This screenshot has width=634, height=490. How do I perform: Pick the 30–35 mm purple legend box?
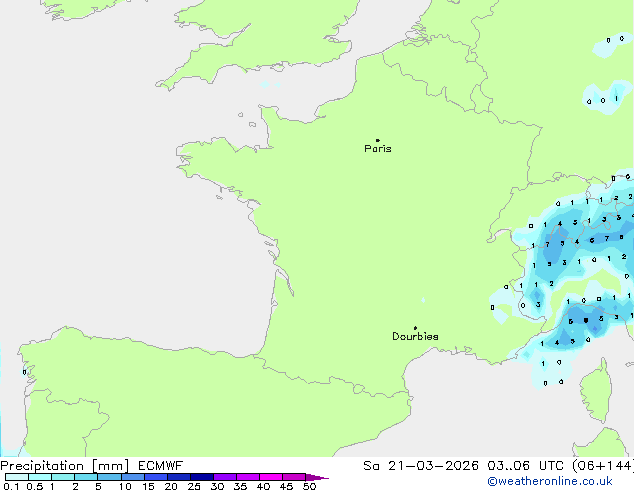pos(225,477)
